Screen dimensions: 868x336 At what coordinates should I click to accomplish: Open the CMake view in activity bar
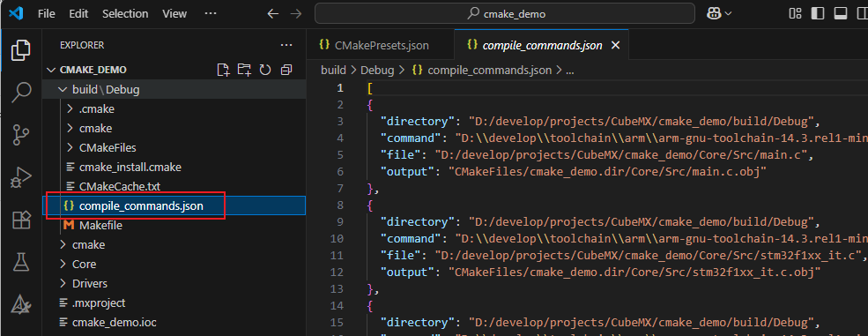pyautogui.click(x=20, y=305)
